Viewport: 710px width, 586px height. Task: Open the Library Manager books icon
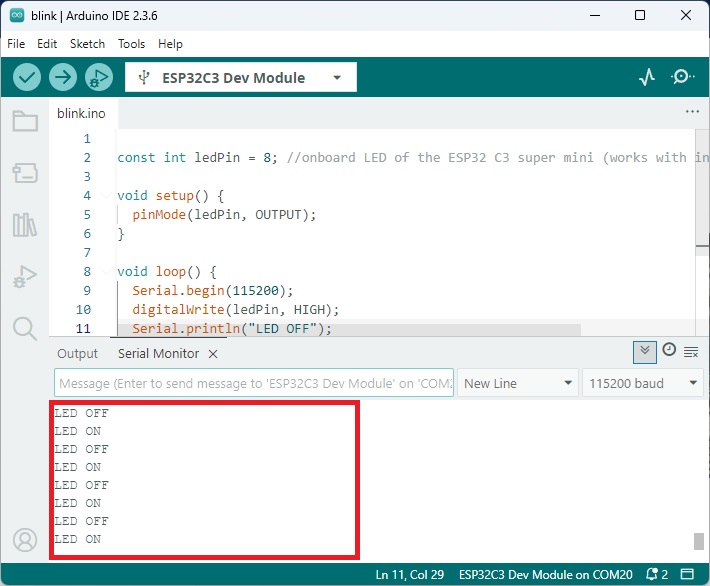click(25, 225)
